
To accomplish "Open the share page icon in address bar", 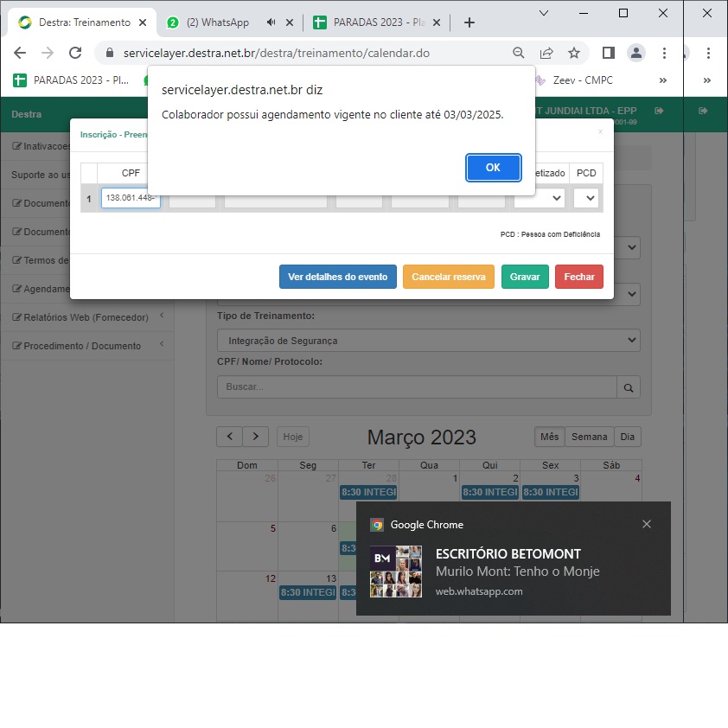I will (x=546, y=53).
